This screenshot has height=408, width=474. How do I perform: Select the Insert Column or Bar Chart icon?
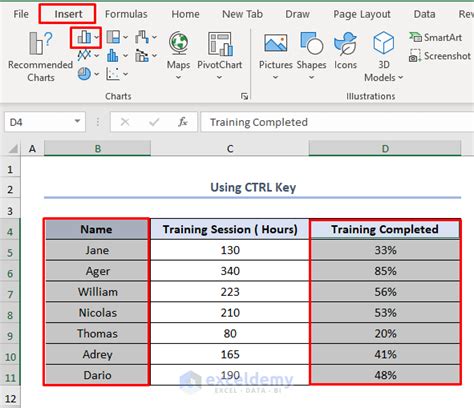pos(85,37)
